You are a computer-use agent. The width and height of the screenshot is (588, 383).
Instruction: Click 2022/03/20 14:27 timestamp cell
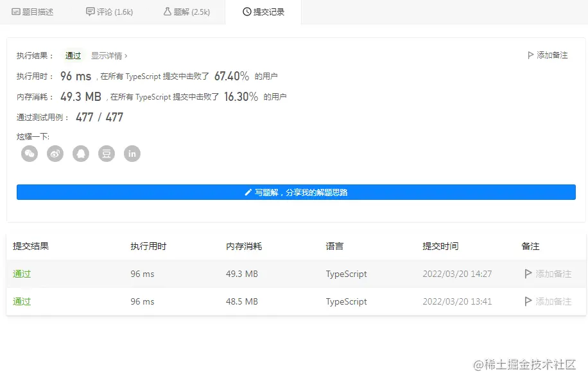pos(457,274)
